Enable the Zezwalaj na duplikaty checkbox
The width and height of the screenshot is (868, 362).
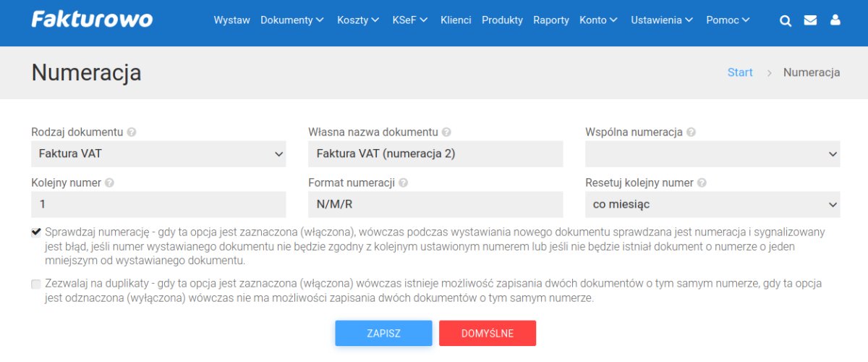click(36, 284)
